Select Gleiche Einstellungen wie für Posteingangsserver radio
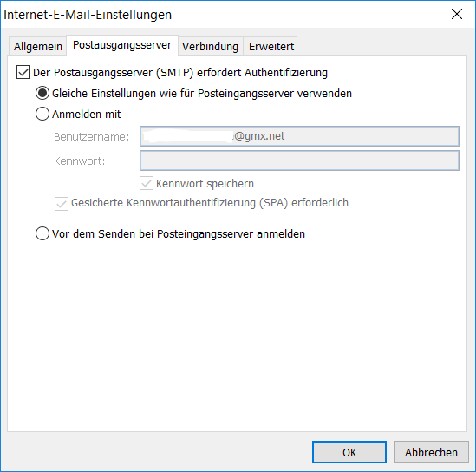The height and width of the screenshot is (472, 476). tap(42, 93)
